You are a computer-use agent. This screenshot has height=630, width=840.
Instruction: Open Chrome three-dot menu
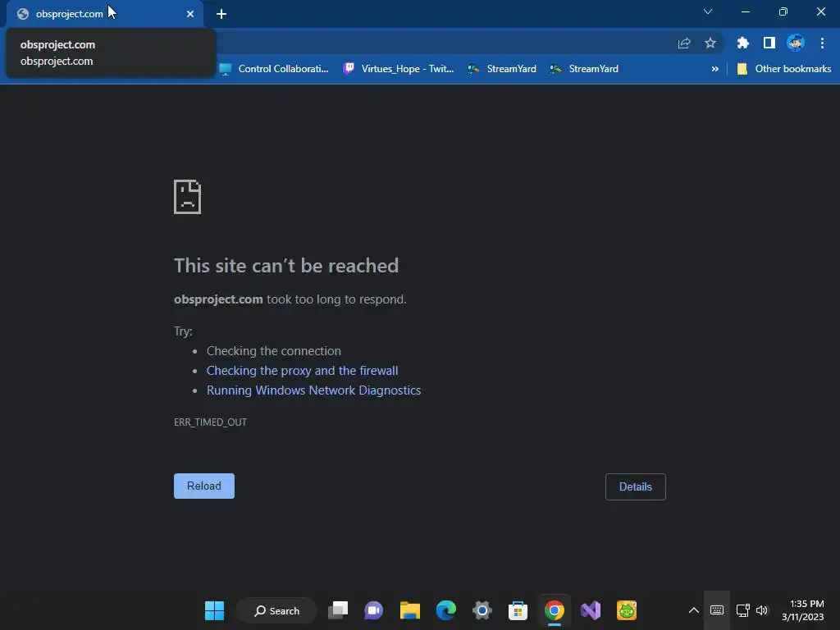point(822,43)
